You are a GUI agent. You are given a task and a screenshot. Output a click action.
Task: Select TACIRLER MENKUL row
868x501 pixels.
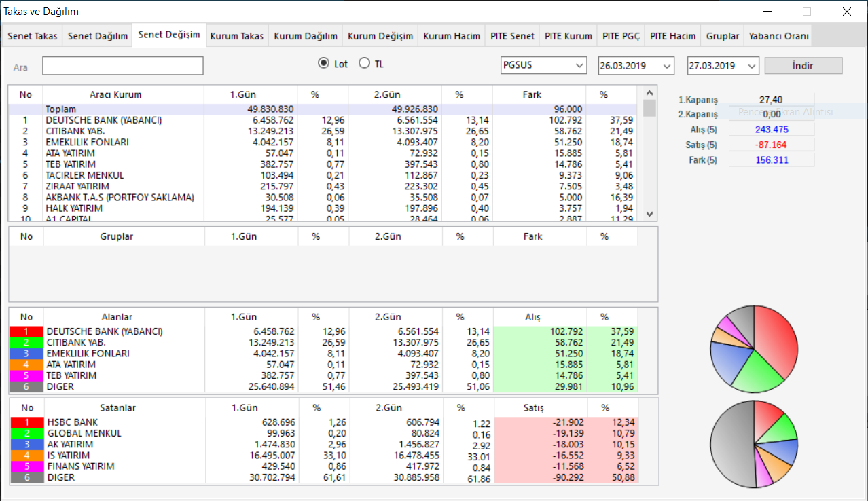click(x=323, y=175)
